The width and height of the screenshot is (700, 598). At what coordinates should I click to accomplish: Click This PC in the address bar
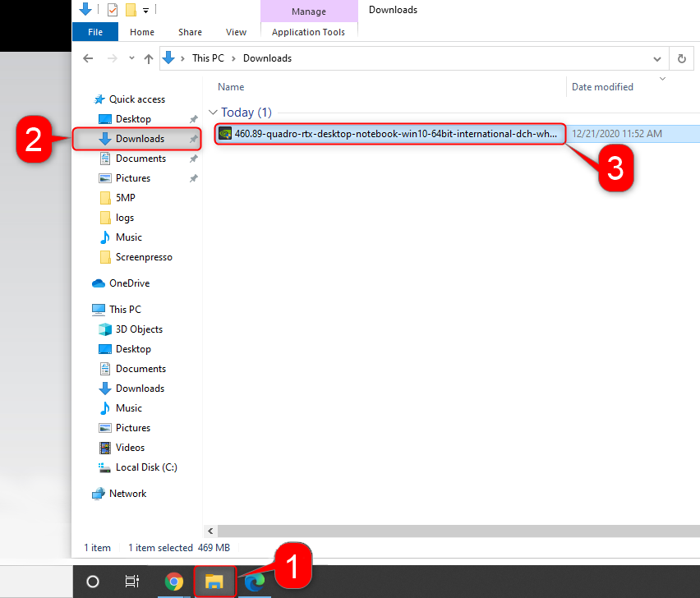(x=208, y=58)
